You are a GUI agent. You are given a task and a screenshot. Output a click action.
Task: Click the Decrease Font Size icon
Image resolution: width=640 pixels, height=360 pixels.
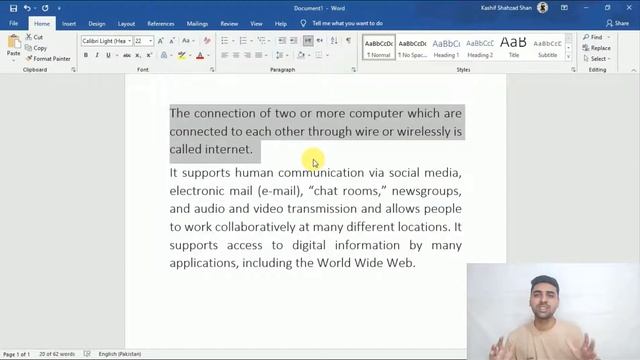point(172,41)
